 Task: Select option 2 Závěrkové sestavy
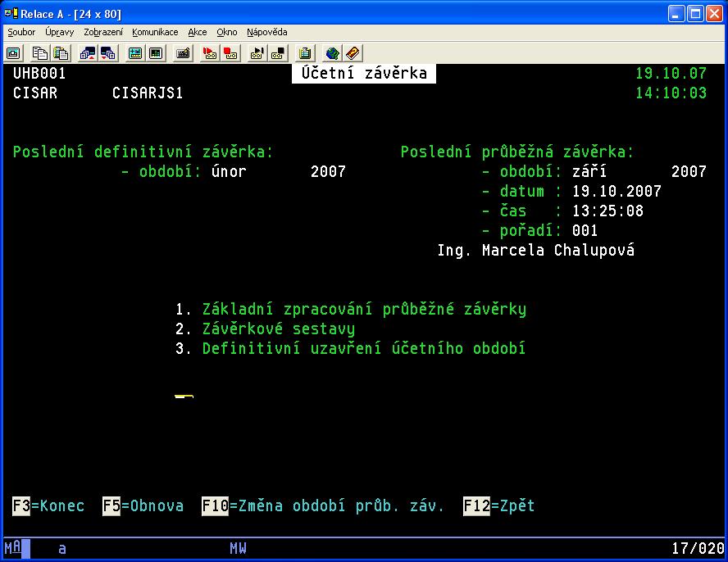click(x=265, y=329)
